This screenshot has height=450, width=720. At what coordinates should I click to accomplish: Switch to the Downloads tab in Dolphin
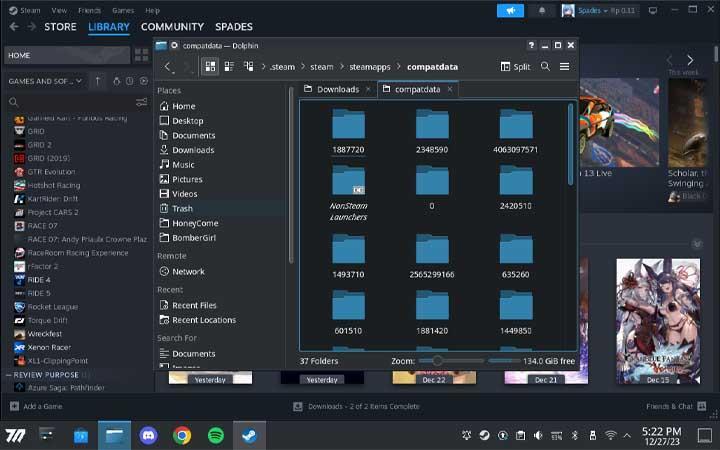pos(337,89)
